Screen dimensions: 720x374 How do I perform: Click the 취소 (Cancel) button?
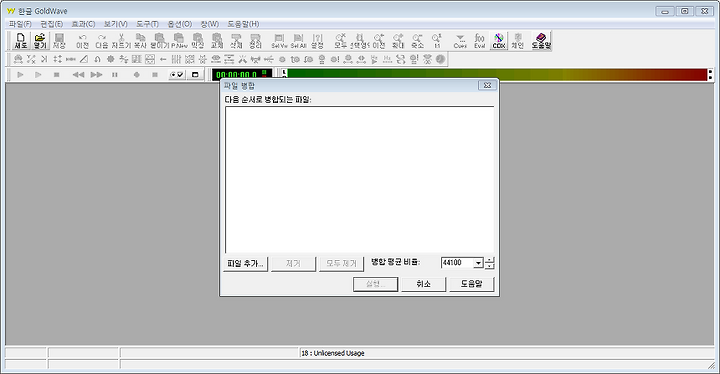(x=423, y=284)
